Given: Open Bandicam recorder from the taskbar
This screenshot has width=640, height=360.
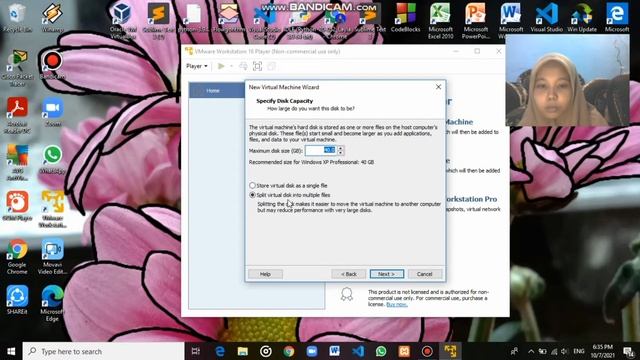Looking at the screenshot, I should (x=427, y=351).
